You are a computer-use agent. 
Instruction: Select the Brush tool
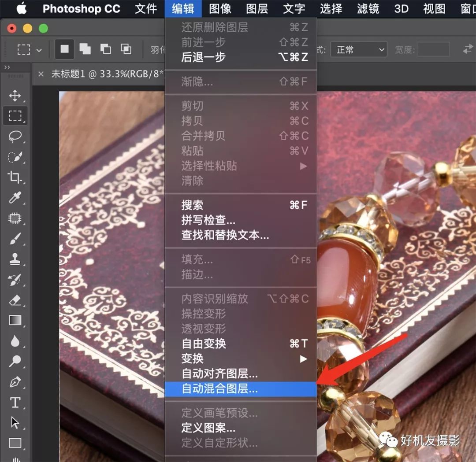[15, 239]
